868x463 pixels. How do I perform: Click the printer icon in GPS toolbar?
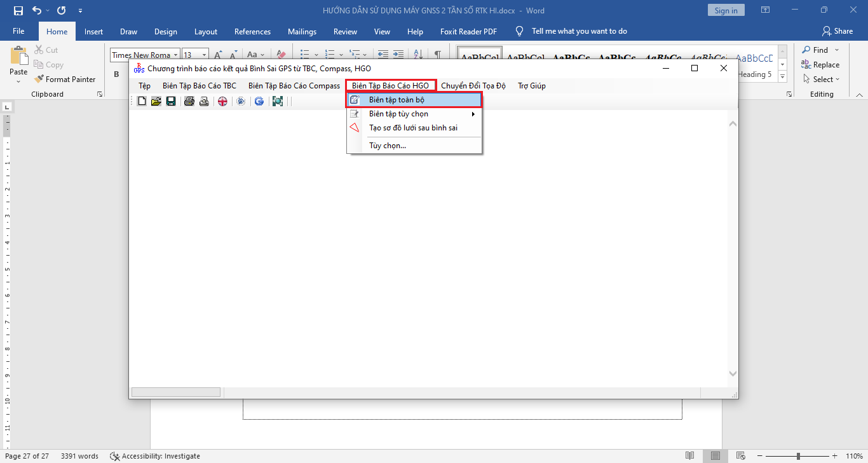(189, 101)
